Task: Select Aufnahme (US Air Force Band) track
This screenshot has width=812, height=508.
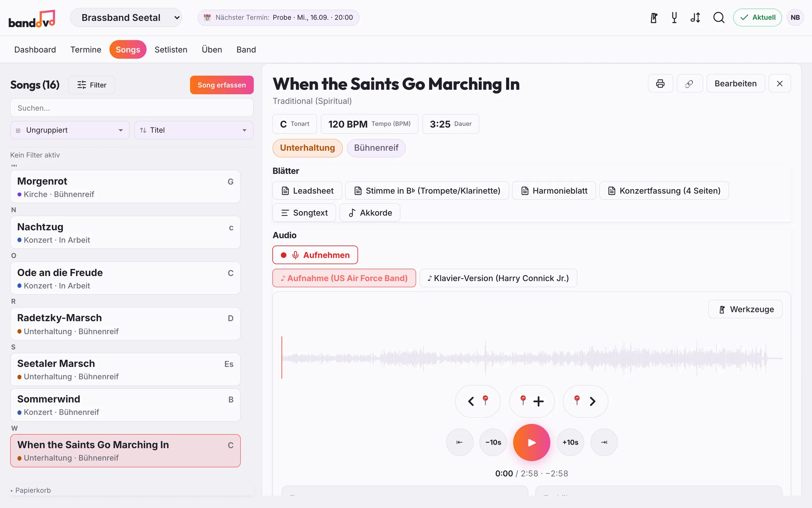Action: click(x=344, y=278)
